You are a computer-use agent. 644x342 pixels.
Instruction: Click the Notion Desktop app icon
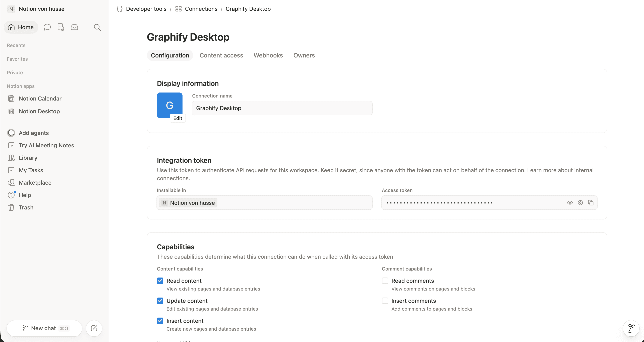point(11,111)
